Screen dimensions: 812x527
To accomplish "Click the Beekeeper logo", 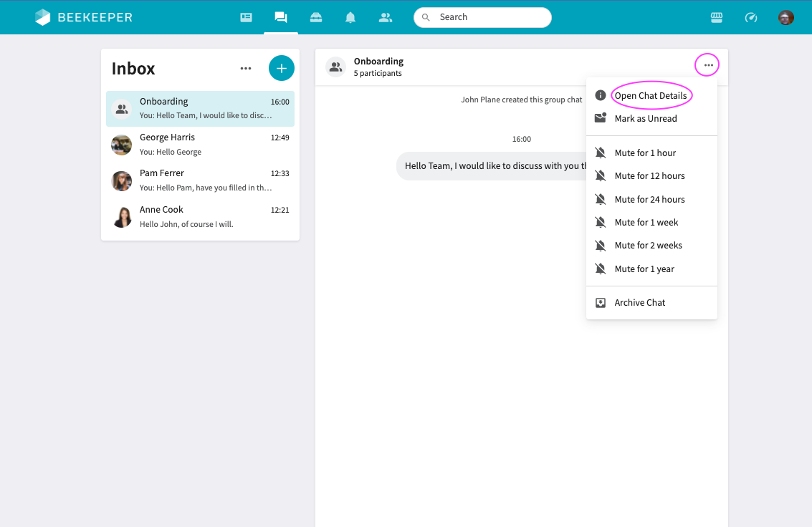I will click(x=84, y=17).
